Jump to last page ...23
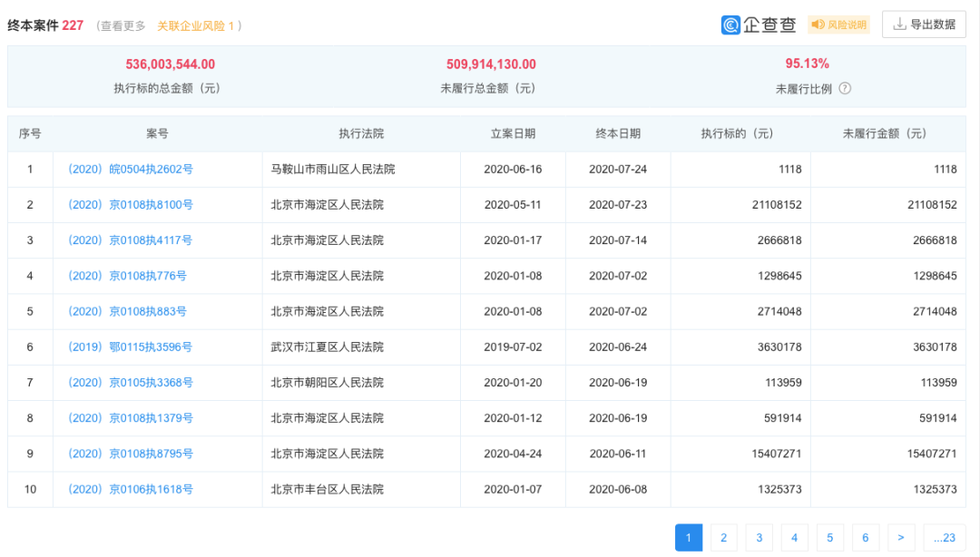This screenshot has height=557, width=980. 944,538
